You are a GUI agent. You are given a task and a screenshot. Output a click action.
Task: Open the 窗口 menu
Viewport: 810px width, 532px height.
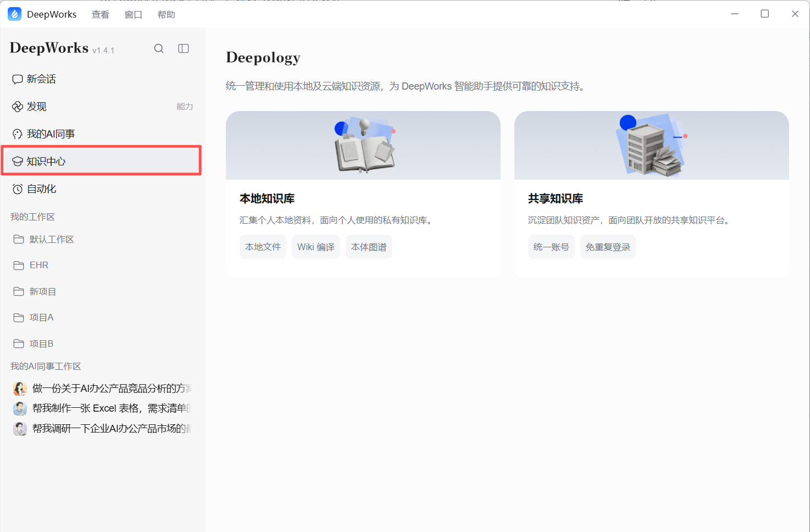coord(134,14)
